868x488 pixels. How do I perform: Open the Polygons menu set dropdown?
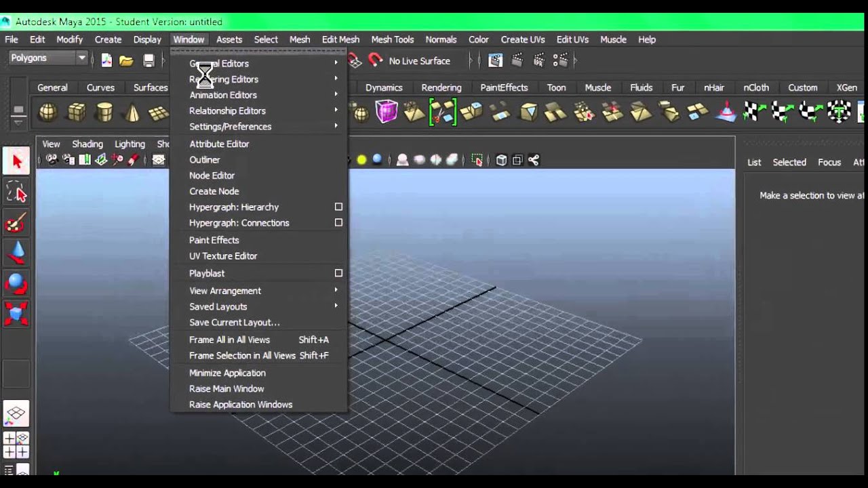[x=47, y=58]
